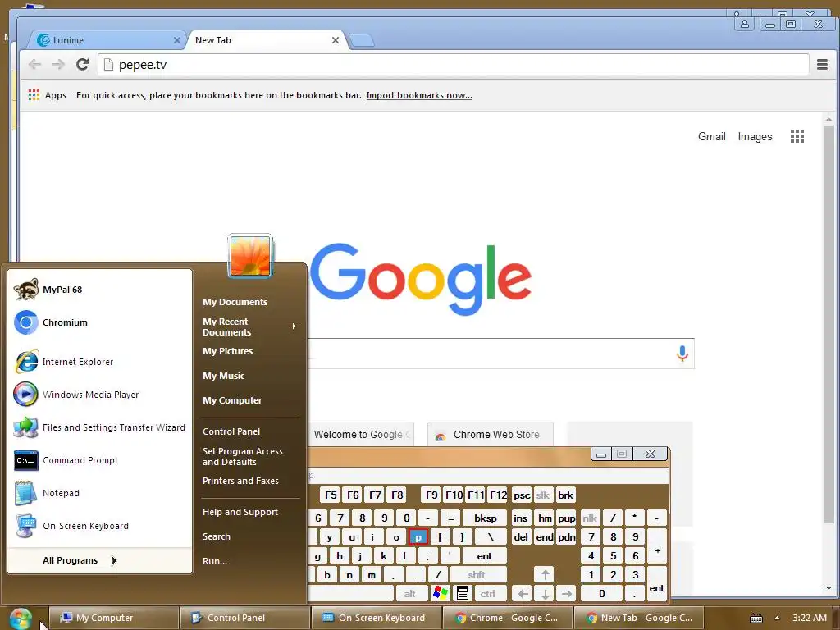Show hidden system tray icons
840x630 pixels.
coord(778,619)
